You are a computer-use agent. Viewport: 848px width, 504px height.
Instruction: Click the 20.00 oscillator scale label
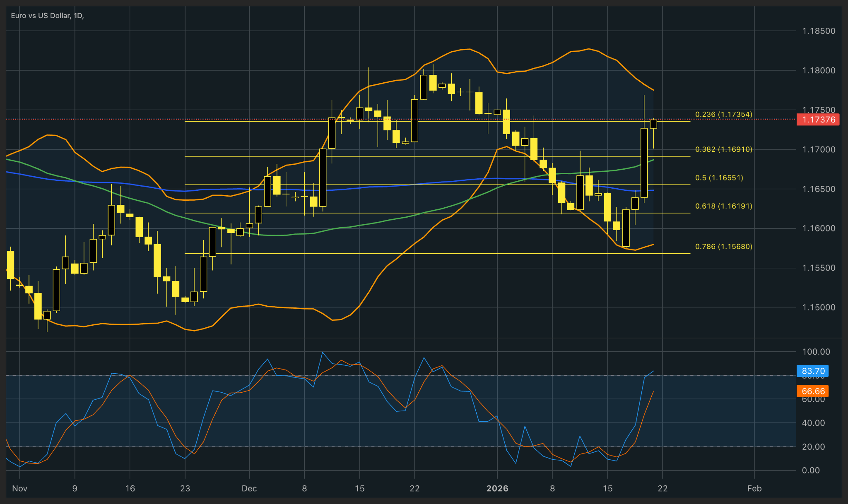click(813, 447)
